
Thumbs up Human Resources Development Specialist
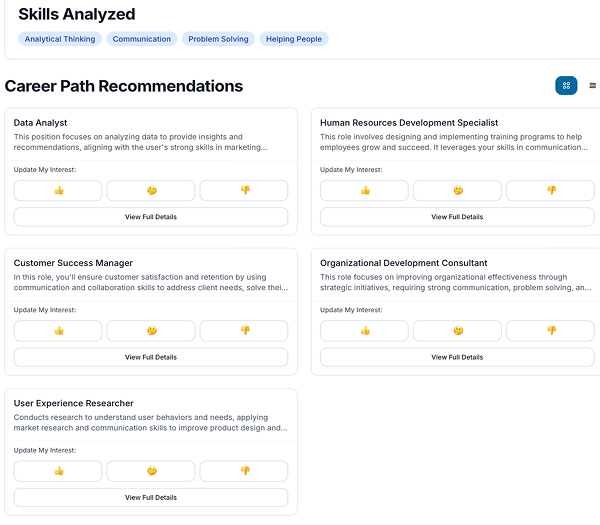tap(364, 191)
